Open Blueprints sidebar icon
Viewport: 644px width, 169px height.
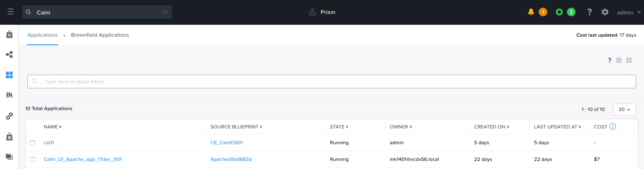point(9,55)
